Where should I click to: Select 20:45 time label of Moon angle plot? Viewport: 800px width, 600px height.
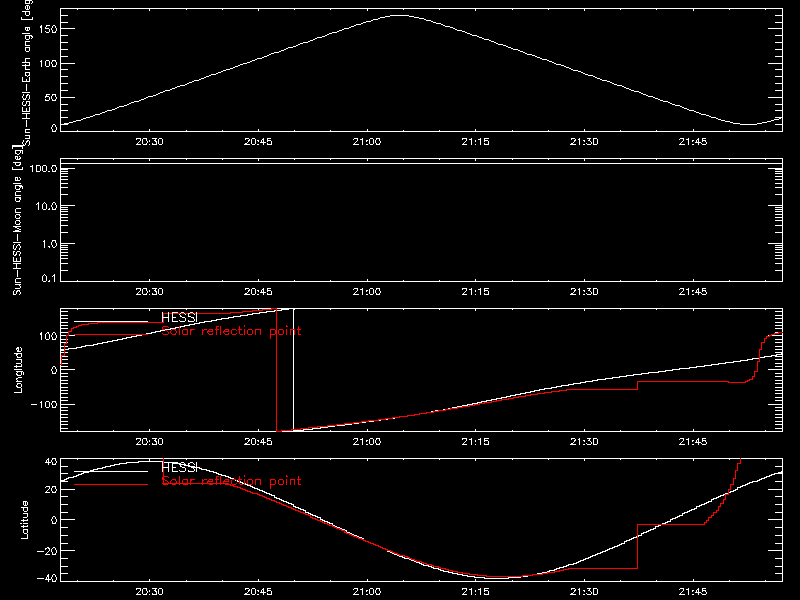(258, 291)
